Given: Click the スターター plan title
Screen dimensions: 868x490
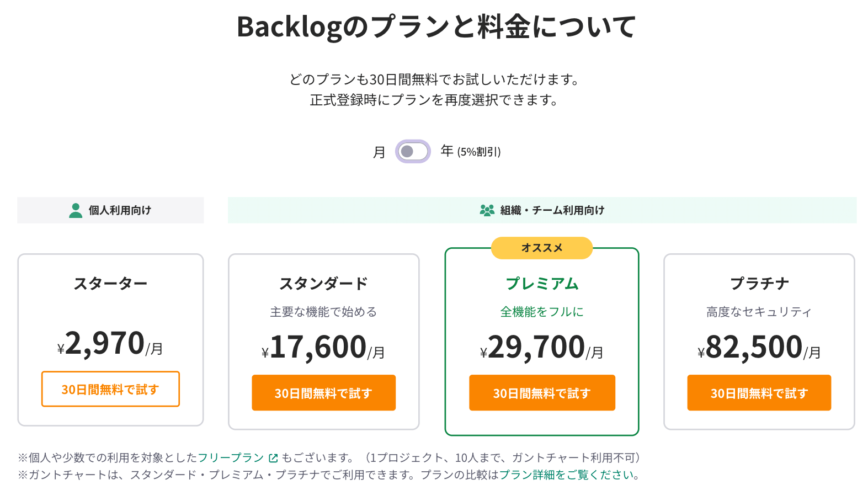Looking at the screenshot, I should [x=110, y=284].
